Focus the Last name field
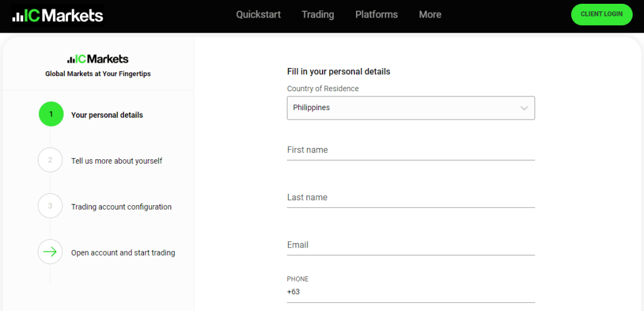644x311 pixels. pyautogui.click(x=411, y=198)
